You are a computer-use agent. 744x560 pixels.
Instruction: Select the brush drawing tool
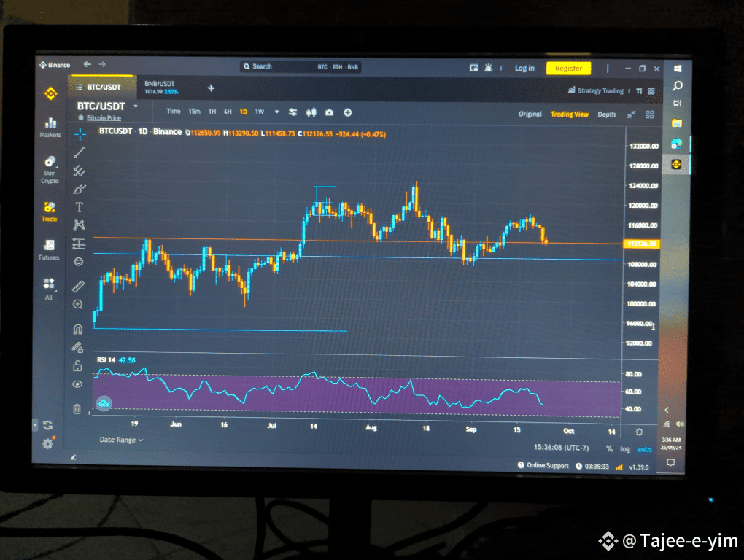click(80, 189)
